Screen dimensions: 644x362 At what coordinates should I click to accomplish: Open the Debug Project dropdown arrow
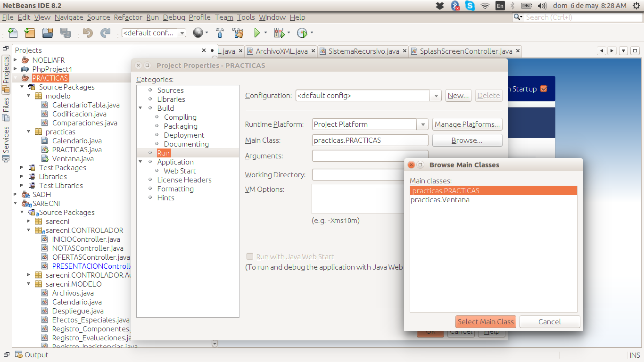click(289, 33)
